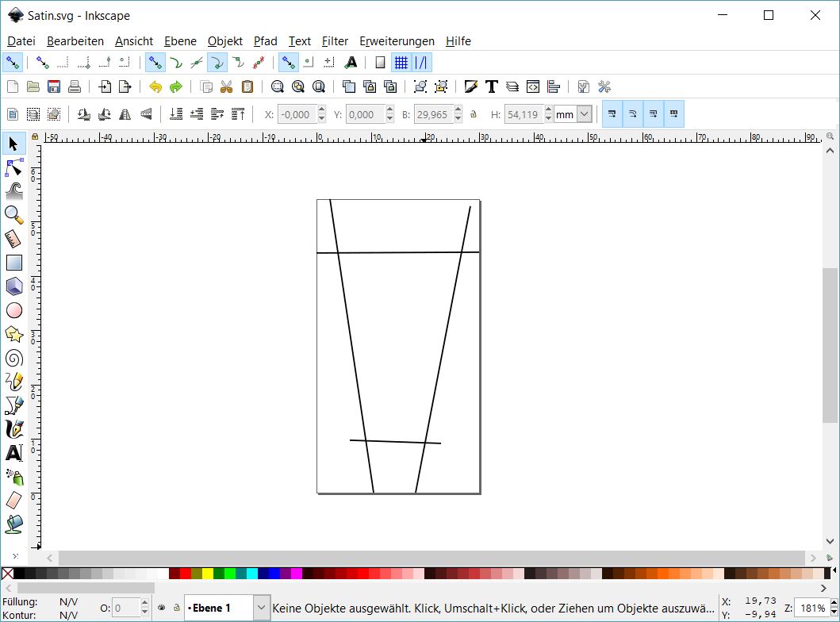This screenshot has height=622, width=840.
Task: Open the Align and Distribute icon
Action: [554, 87]
